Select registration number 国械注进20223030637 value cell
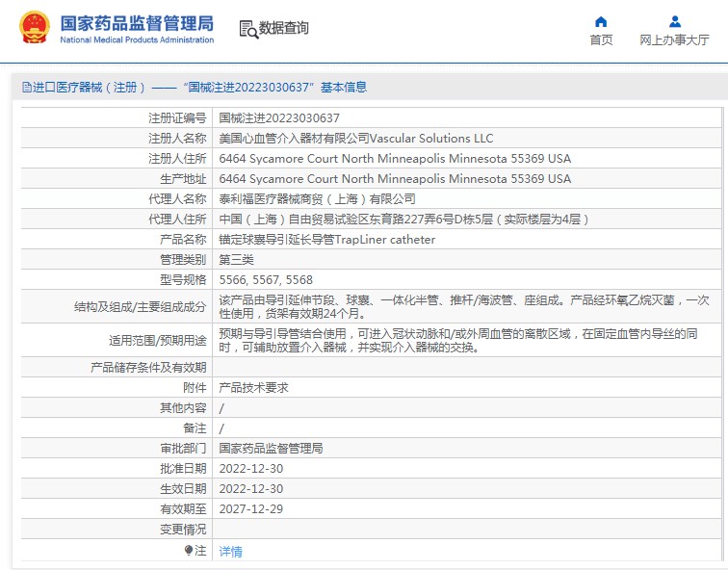 point(279,118)
